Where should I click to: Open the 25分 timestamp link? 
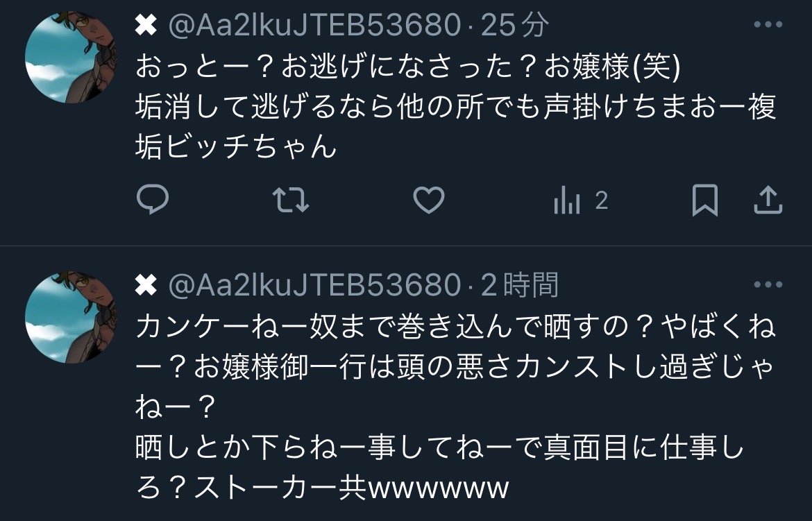[x=514, y=24]
